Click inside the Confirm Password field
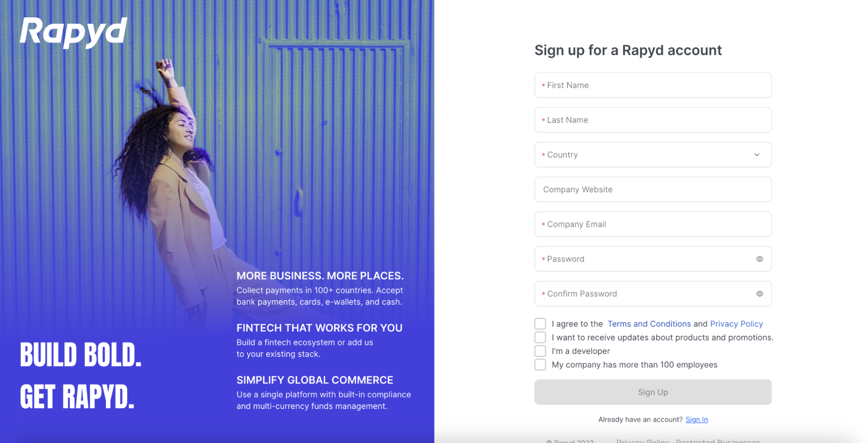 643,294
